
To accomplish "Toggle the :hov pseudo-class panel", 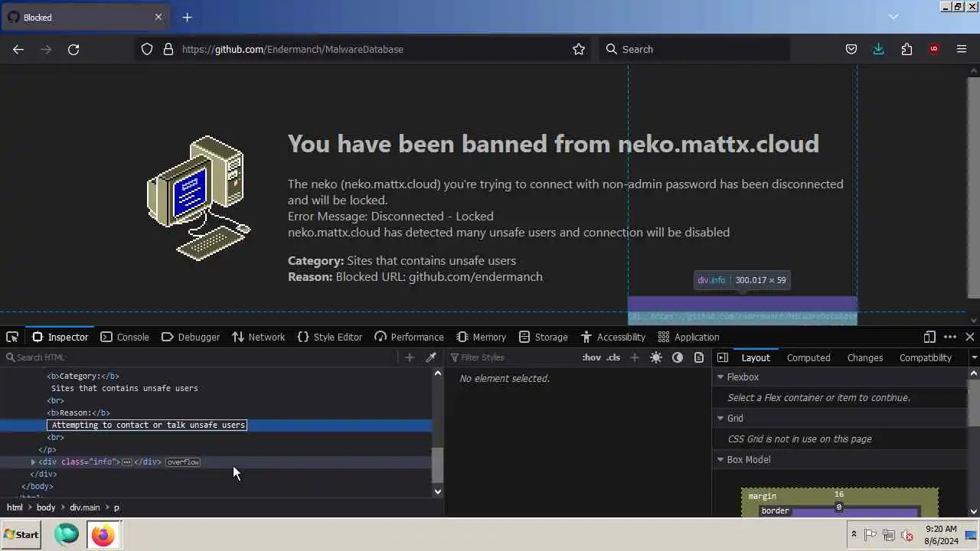I will [x=592, y=357].
